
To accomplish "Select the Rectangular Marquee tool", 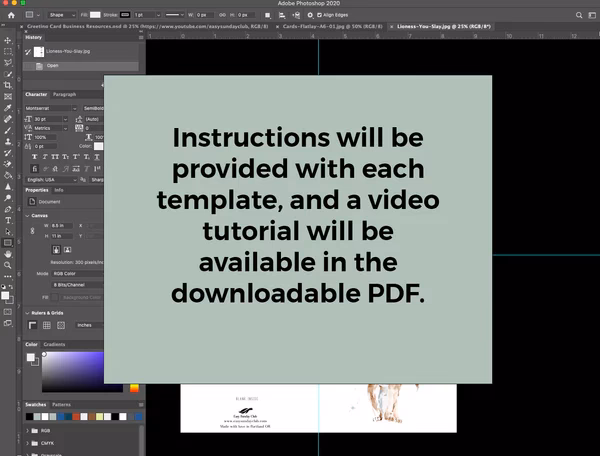I will click(8, 51).
